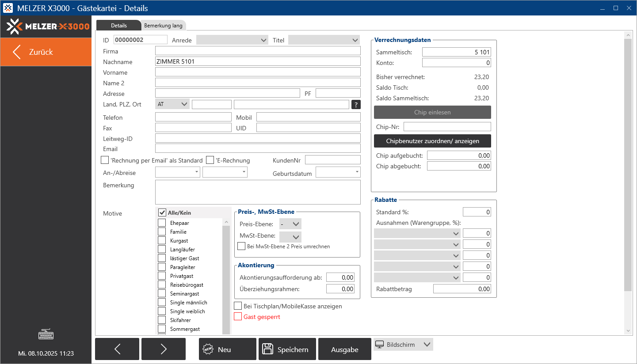Open the arrival date picker in An-/Abreise
The image size is (637, 364).
tap(197, 172)
